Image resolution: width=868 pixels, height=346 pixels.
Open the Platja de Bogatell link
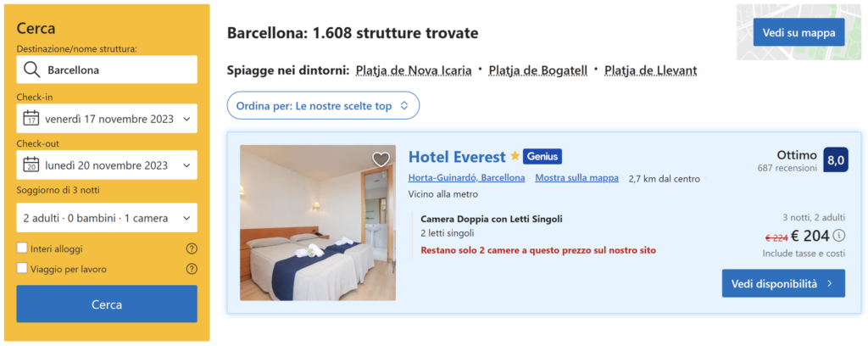tap(537, 70)
